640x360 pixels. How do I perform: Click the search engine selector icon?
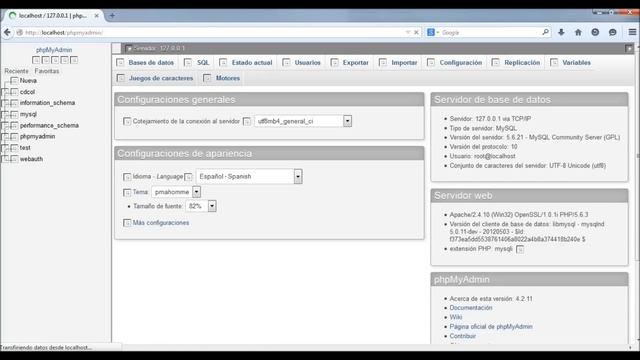(432, 32)
